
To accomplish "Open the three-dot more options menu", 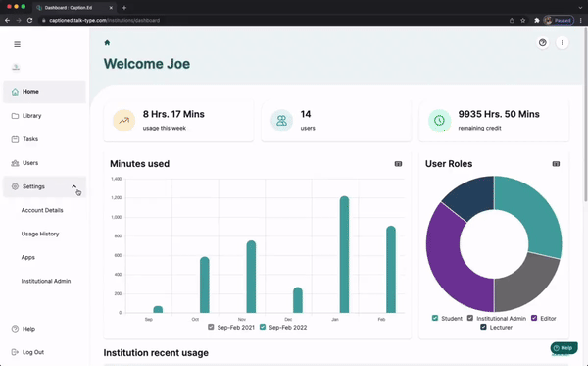I will click(x=563, y=43).
